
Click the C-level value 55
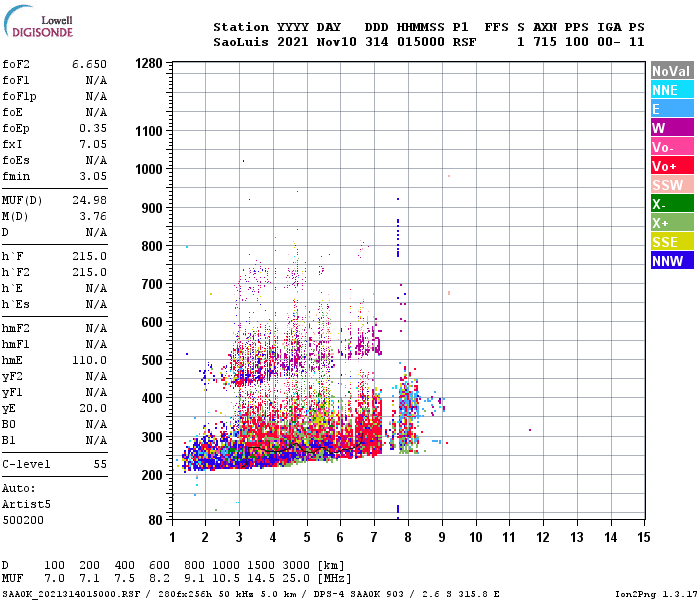(x=100, y=464)
